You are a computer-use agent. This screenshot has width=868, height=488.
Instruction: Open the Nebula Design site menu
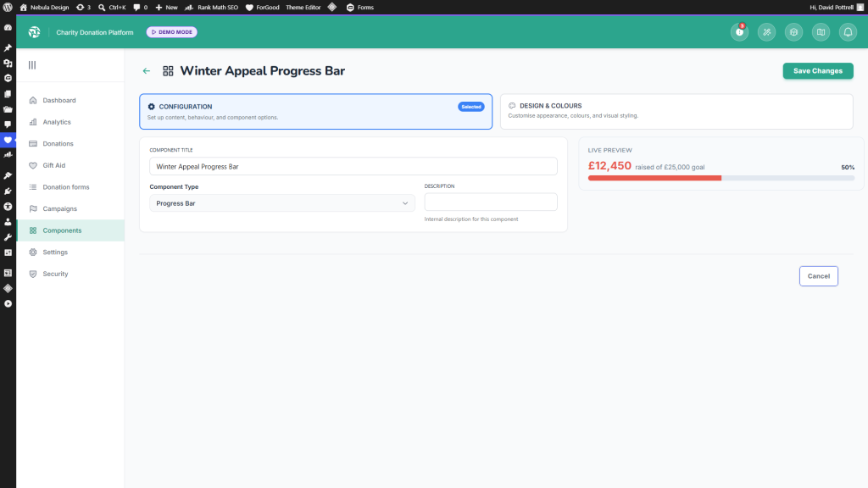44,7
